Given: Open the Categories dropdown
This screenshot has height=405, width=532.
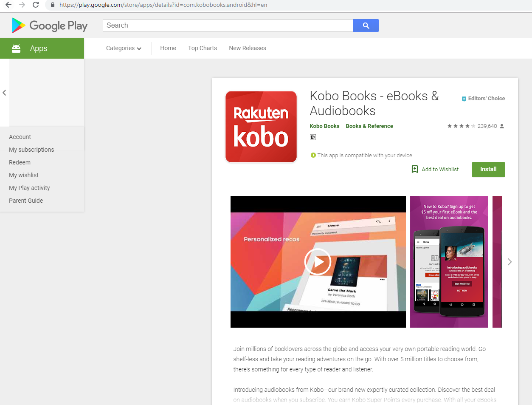Looking at the screenshot, I should coord(123,48).
